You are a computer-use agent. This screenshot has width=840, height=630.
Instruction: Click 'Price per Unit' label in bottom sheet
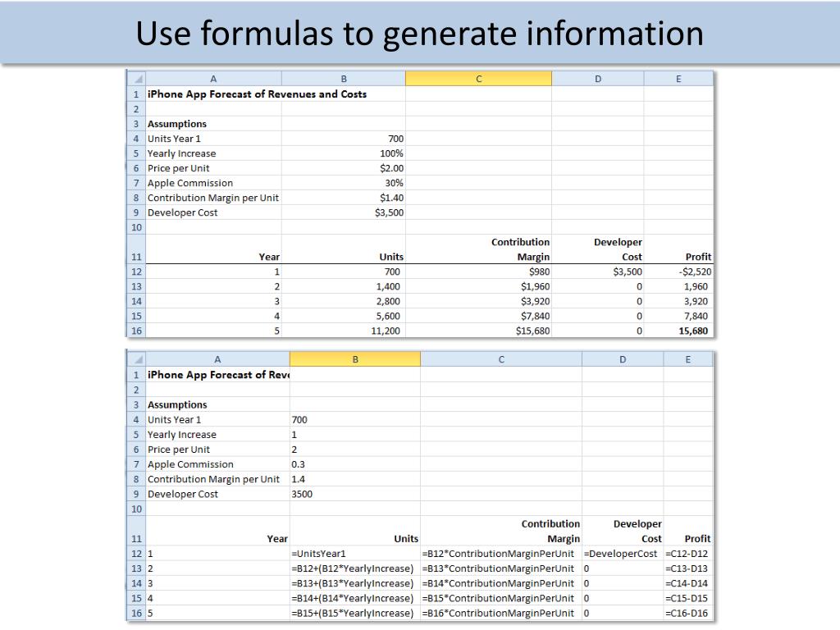(178, 450)
